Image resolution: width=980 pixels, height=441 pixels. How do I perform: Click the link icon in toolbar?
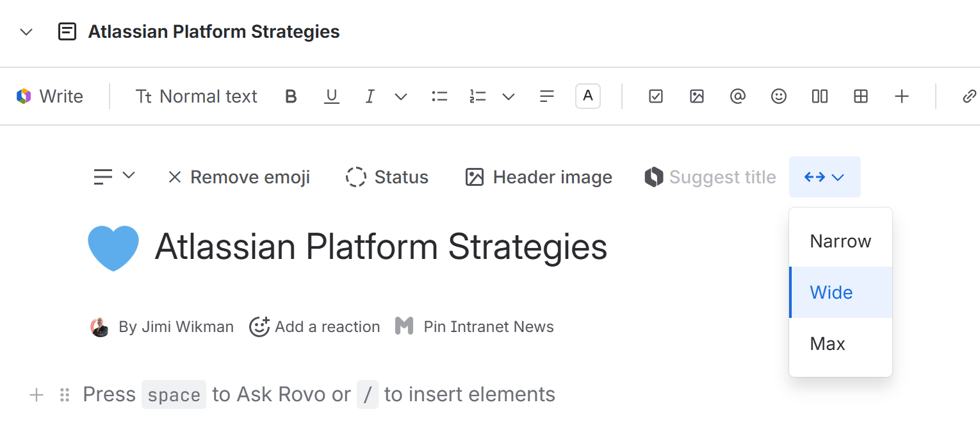pyautogui.click(x=969, y=97)
